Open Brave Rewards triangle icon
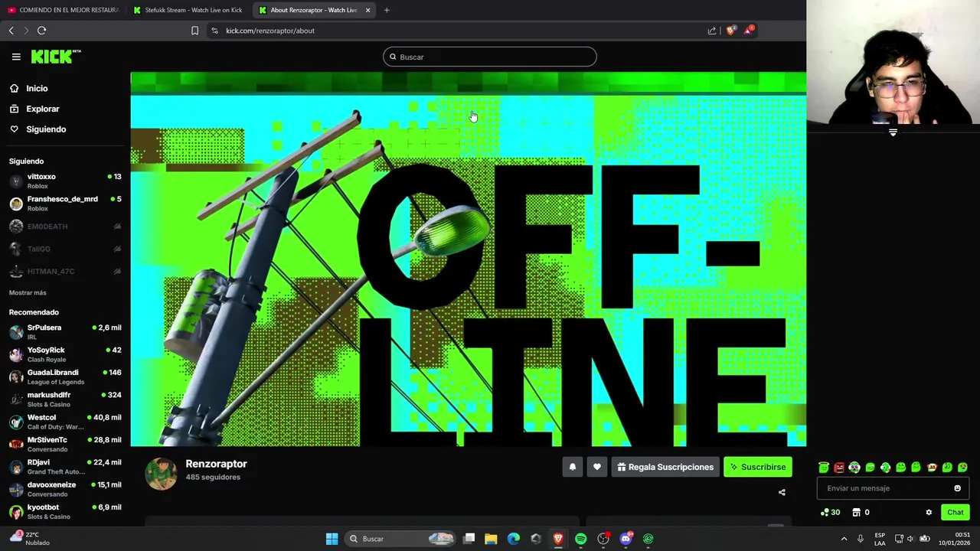980x551 pixels. coord(749,31)
